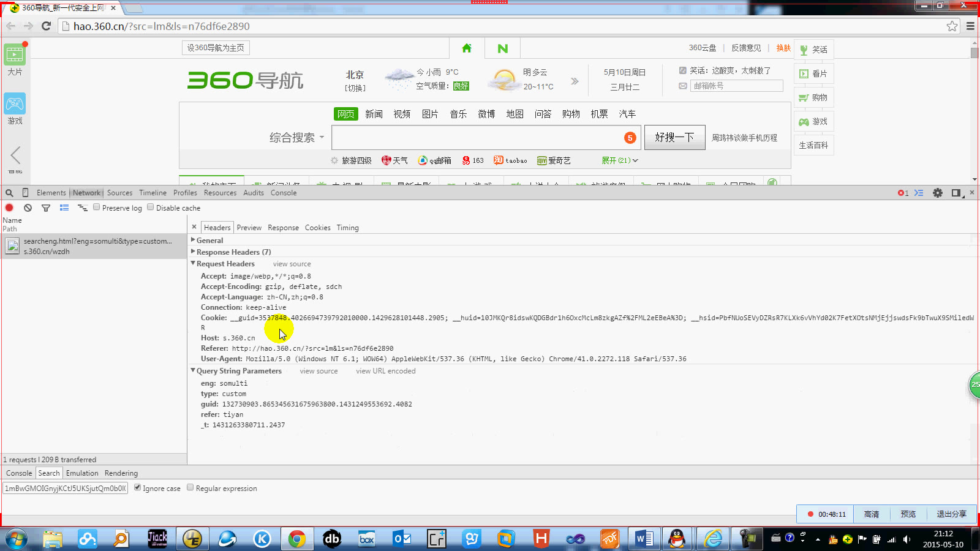Click the browser address bar
Screen dimensions: 980x551
click(x=502, y=26)
